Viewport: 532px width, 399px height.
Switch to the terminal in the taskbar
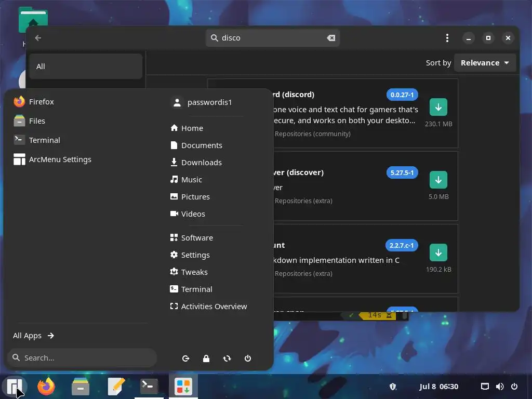pos(149,387)
